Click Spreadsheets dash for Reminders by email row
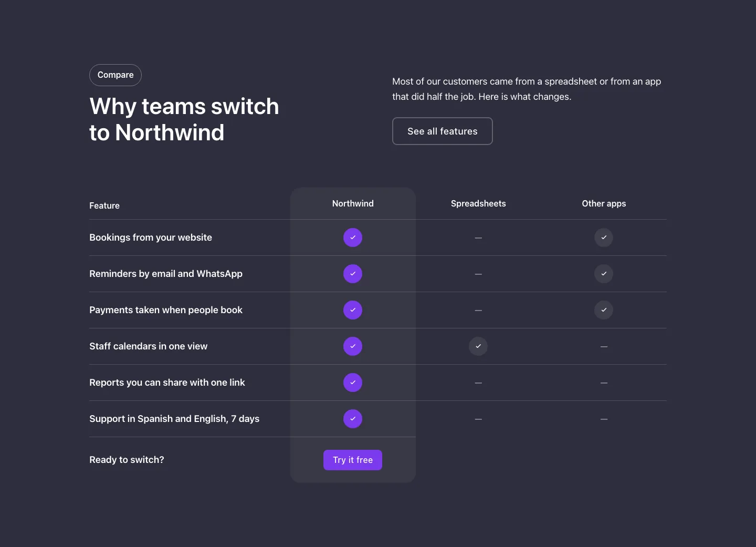Viewport: 756px width, 547px height. click(x=478, y=274)
